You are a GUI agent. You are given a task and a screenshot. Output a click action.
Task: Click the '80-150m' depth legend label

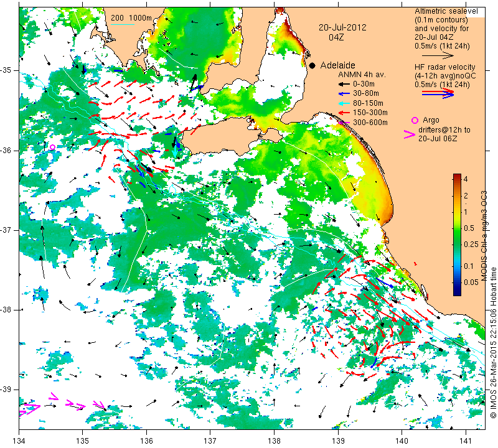(368, 103)
